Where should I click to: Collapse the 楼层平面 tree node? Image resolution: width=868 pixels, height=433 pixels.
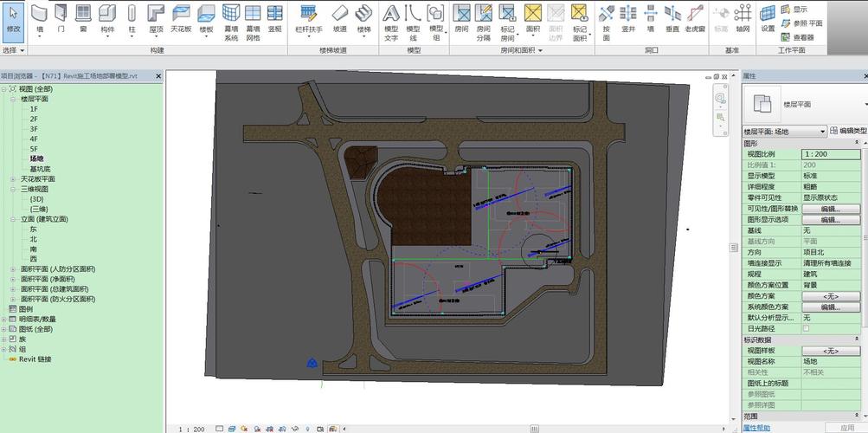(x=13, y=100)
